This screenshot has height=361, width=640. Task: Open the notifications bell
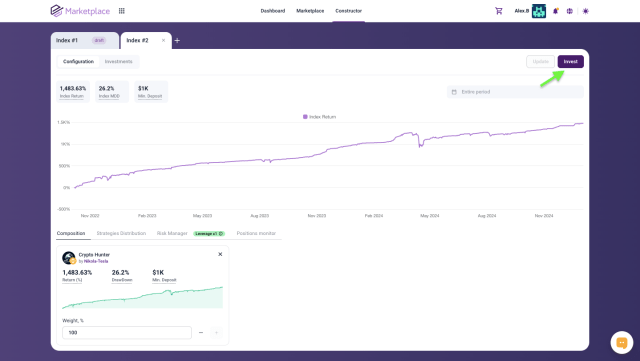click(x=556, y=11)
